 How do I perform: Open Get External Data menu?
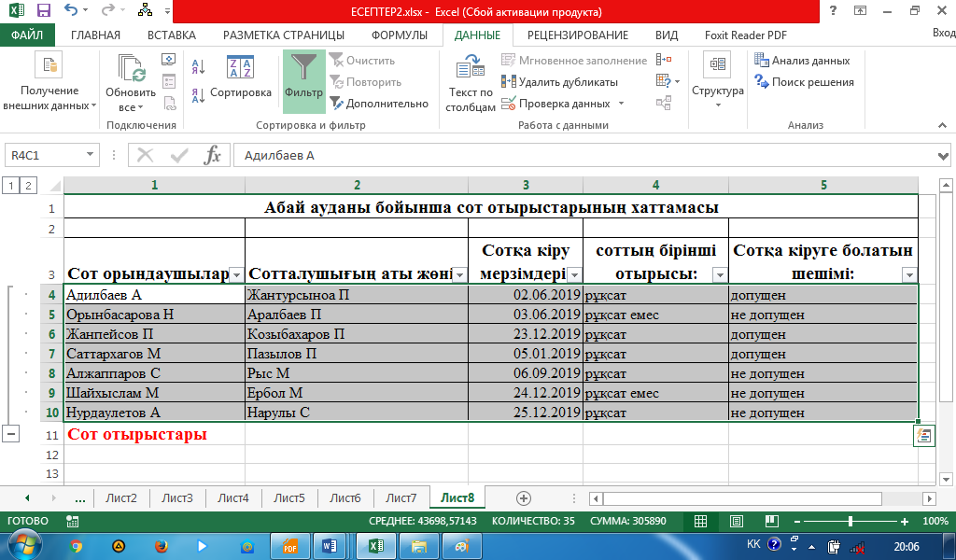pos(49,83)
